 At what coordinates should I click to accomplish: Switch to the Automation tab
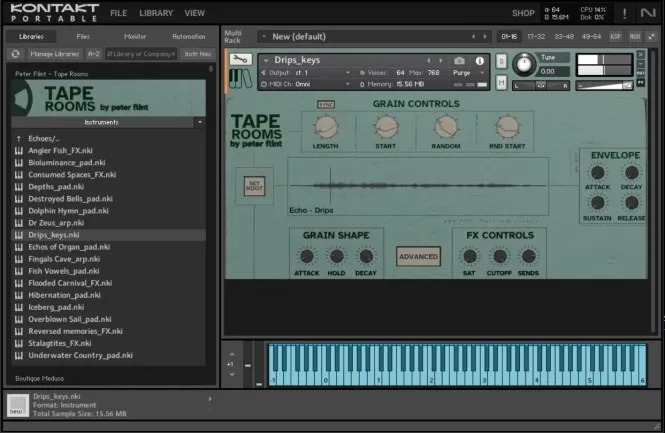point(189,36)
